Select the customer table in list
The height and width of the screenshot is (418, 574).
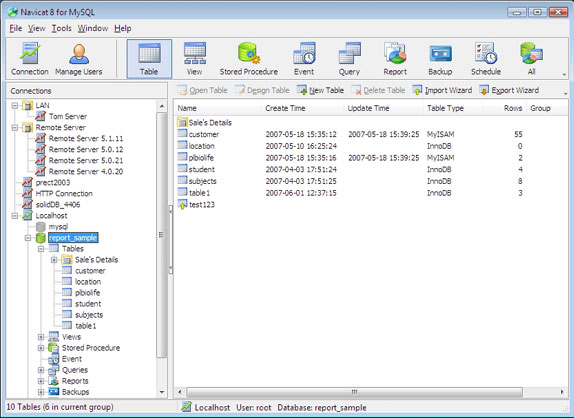pyautogui.click(x=204, y=134)
